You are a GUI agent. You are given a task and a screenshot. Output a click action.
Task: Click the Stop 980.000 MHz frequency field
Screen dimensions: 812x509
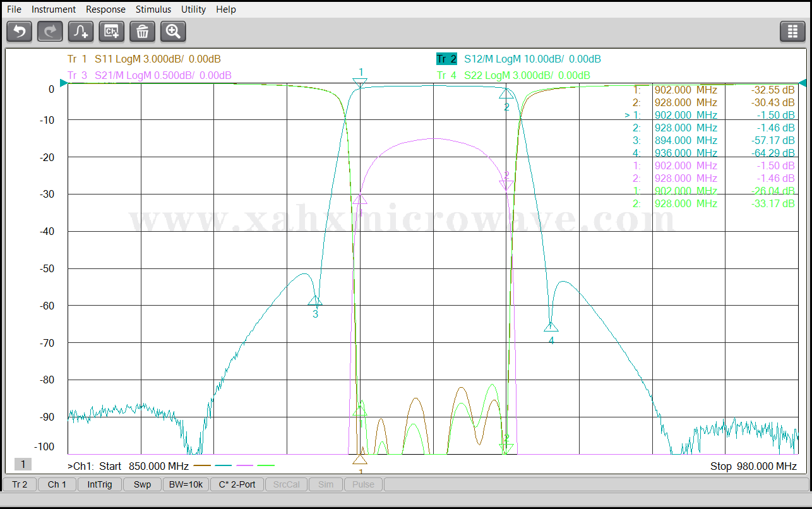(753, 466)
